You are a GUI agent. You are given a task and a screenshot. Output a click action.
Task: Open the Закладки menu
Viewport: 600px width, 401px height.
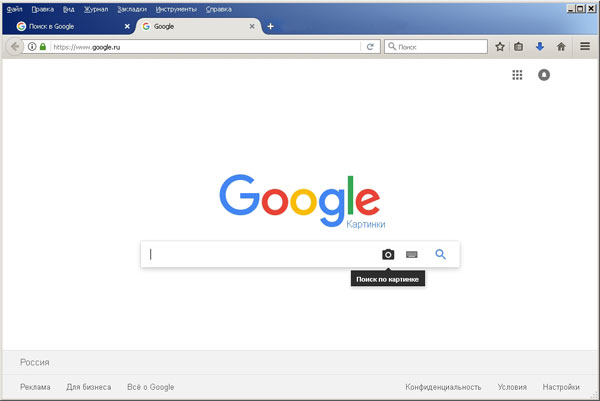pyautogui.click(x=132, y=9)
